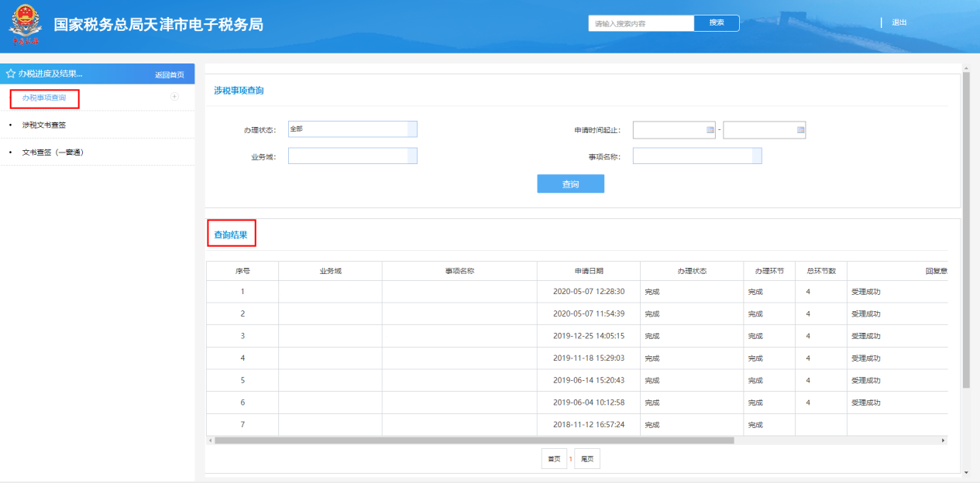
Task: Click the top search input field
Action: [641, 23]
